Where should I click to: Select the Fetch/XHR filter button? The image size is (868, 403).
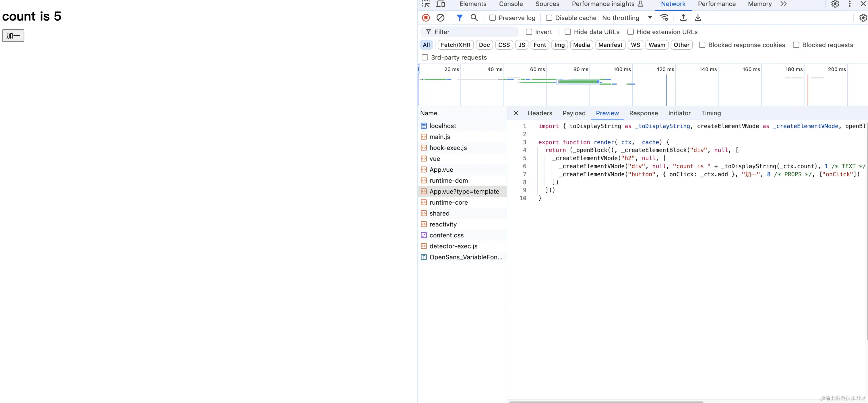point(455,45)
